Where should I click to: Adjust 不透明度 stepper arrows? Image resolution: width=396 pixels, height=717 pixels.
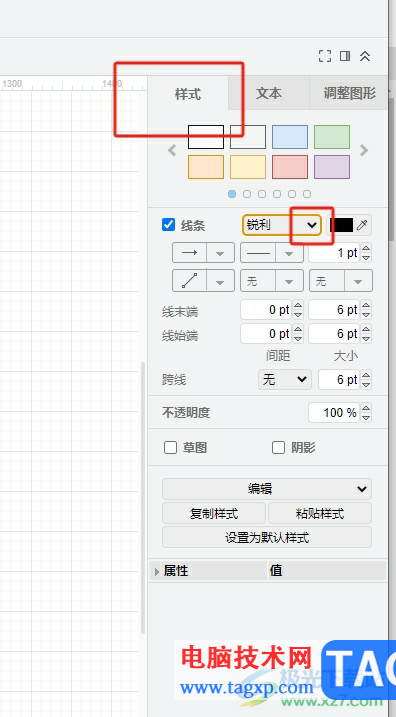(366, 412)
